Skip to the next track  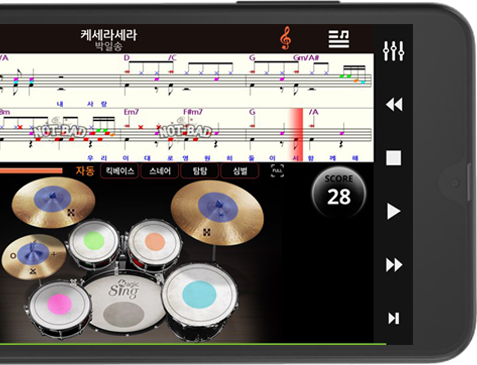[394, 318]
